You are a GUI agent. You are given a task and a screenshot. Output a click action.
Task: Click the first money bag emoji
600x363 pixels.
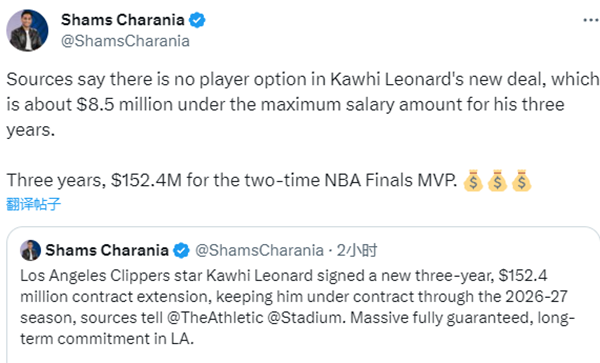pyautogui.click(x=473, y=180)
